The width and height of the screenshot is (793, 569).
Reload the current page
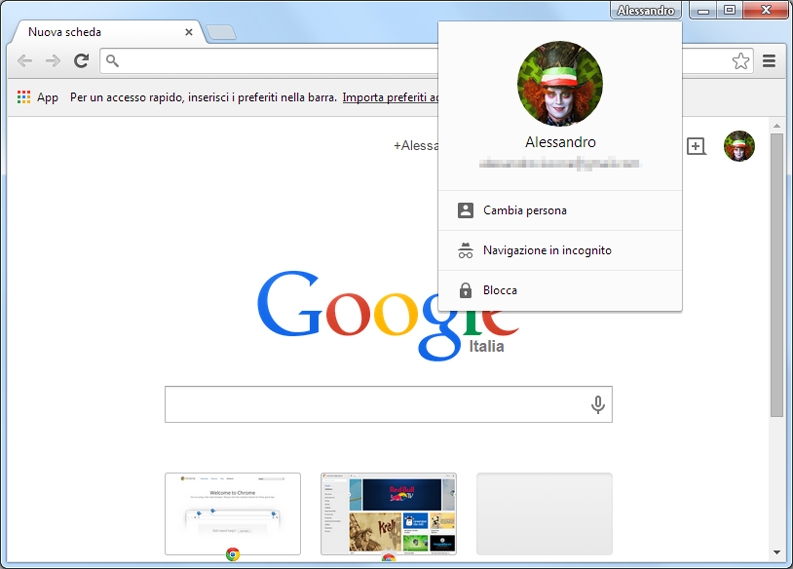point(81,61)
